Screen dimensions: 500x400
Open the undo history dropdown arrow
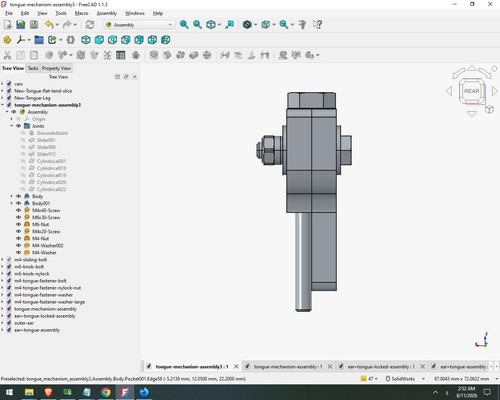(57, 25)
